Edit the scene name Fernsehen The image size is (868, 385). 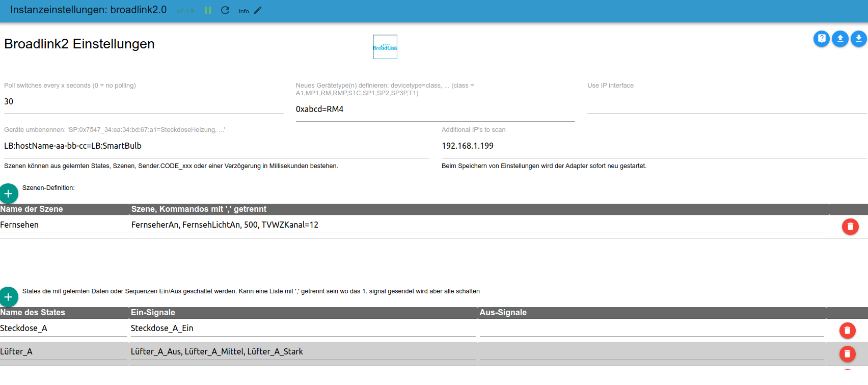click(64, 225)
